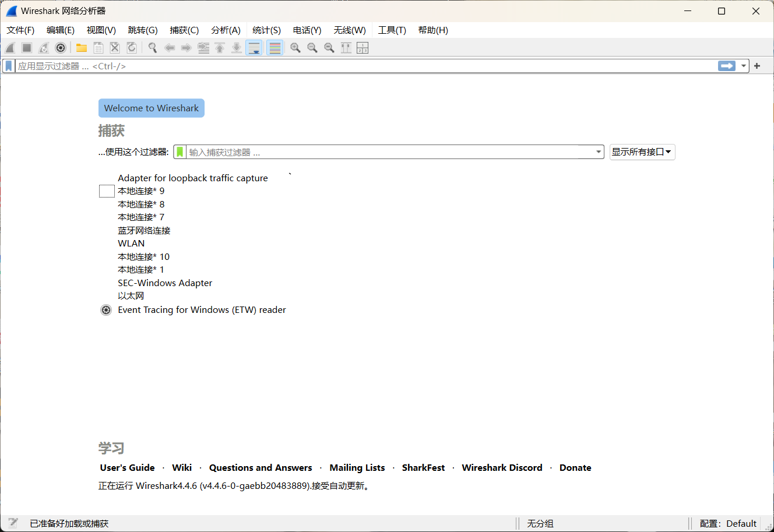
Task: Open the 统计(S) menu
Action: [267, 30]
